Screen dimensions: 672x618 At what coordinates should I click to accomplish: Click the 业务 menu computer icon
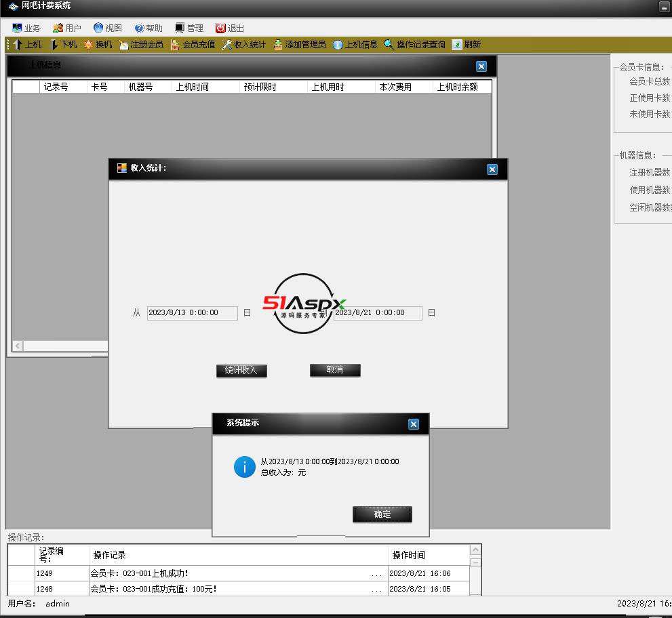17,28
